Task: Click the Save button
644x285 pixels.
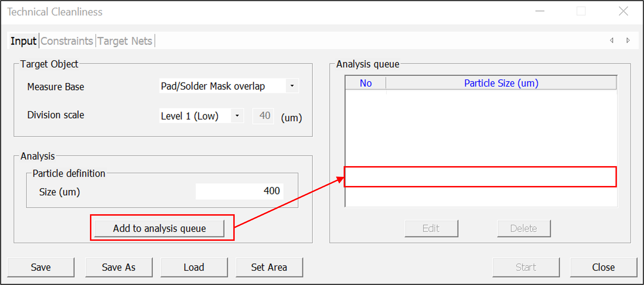Action: 41,267
